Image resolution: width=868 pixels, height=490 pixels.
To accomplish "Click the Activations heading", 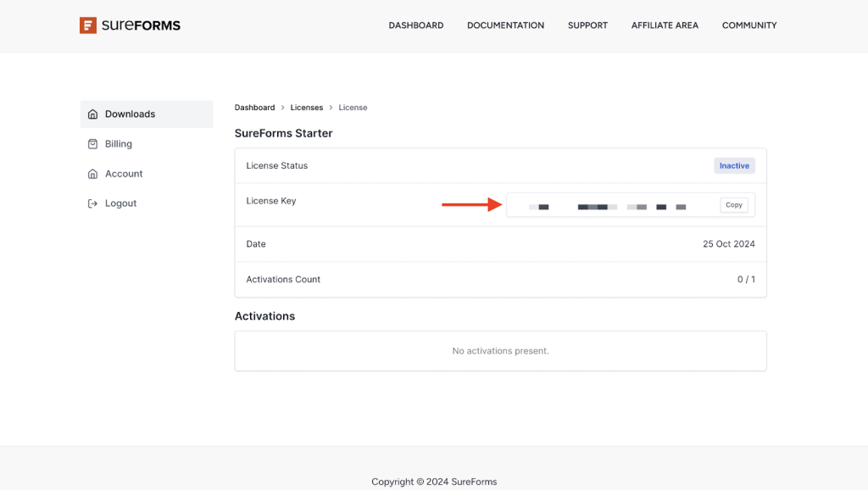I will tap(264, 316).
